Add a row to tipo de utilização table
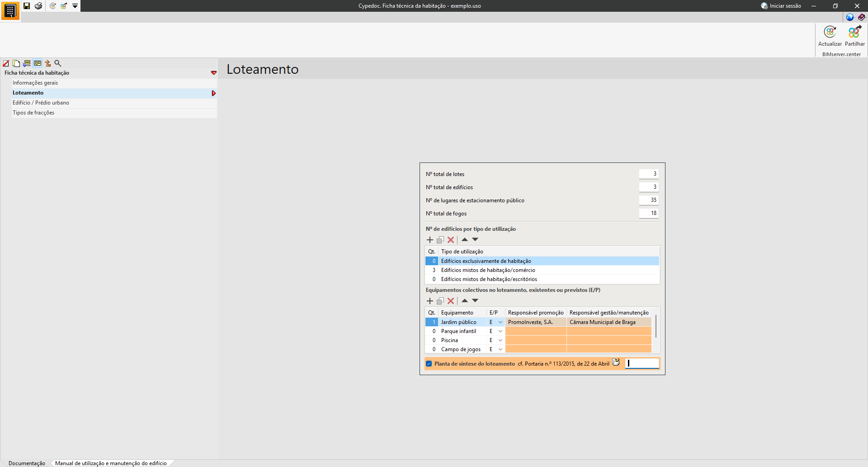The image size is (868, 467). coord(430,240)
